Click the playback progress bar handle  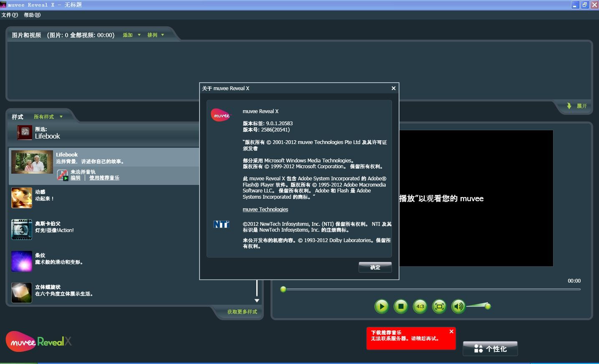click(283, 289)
